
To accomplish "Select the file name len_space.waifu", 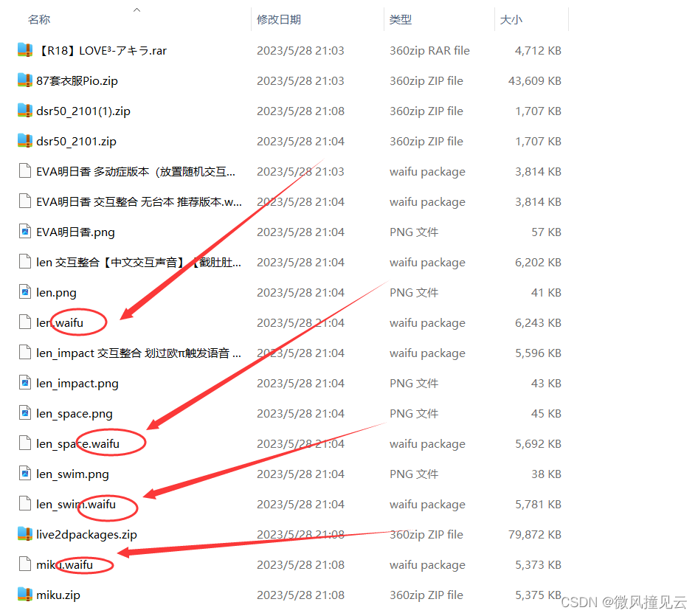I will tap(78, 444).
